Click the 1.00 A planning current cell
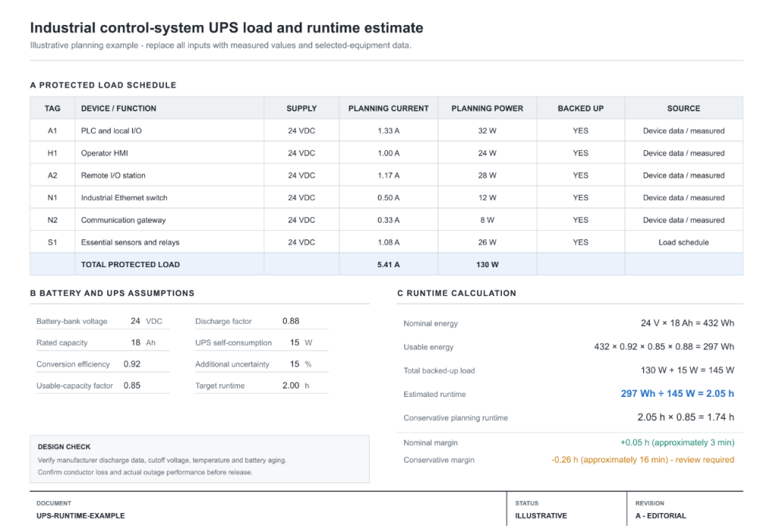 coord(389,153)
